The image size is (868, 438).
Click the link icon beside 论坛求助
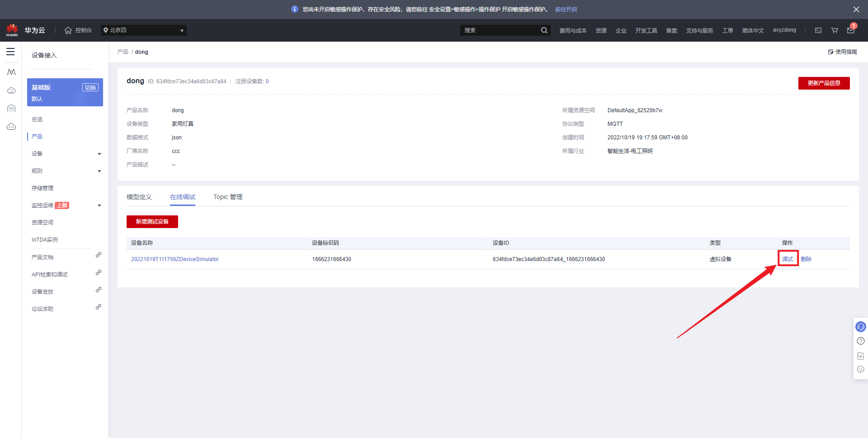[x=99, y=307]
